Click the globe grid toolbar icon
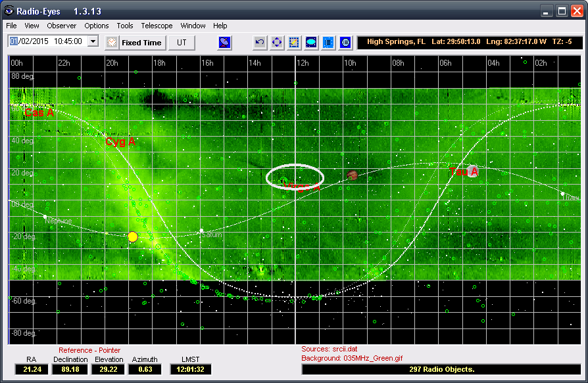This screenshot has height=383, width=588. click(345, 42)
